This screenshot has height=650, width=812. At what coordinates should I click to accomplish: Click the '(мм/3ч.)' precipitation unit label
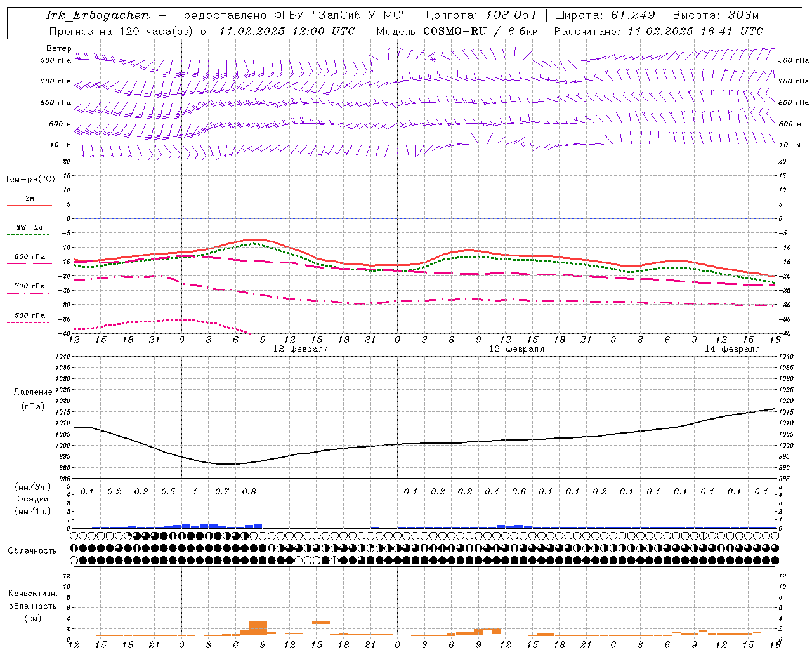point(32,487)
